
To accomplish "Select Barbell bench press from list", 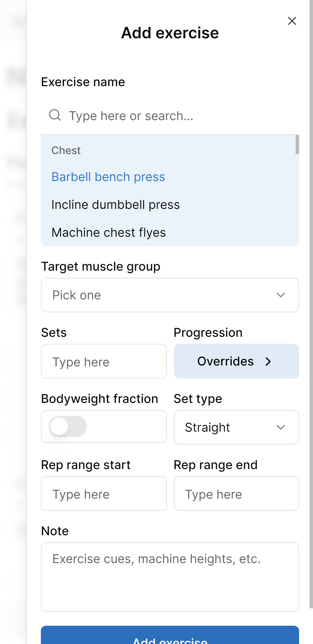I will (x=108, y=177).
